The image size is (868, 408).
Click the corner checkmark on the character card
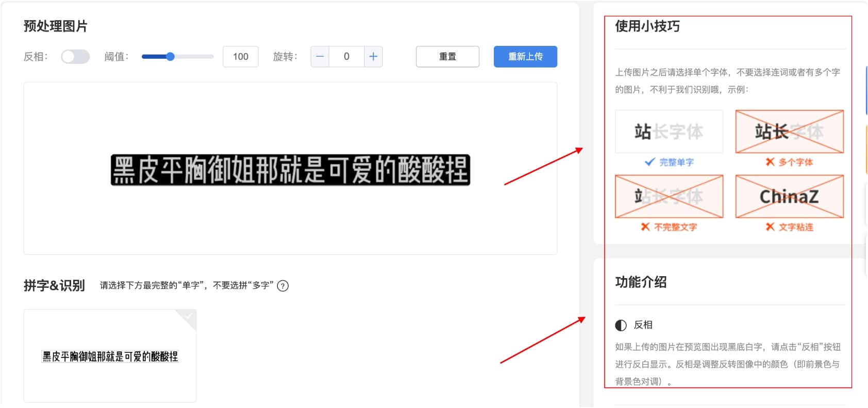(x=188, y=317)
